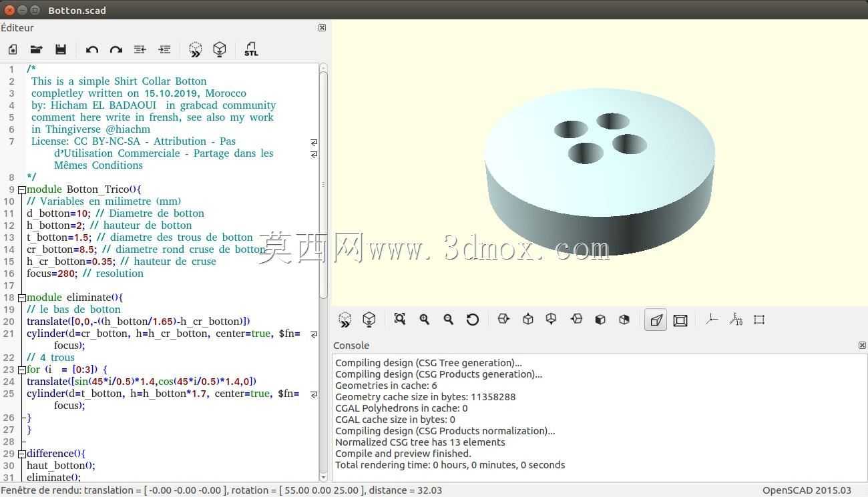Minimize the Botton.scad window
The width and height of the screenshot is (868, 497).
(22, 10)
